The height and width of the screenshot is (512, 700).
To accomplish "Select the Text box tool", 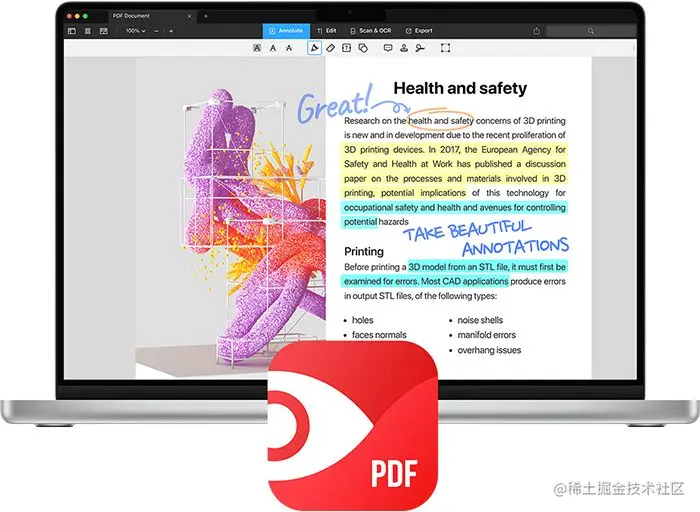I will click(346, 48).
